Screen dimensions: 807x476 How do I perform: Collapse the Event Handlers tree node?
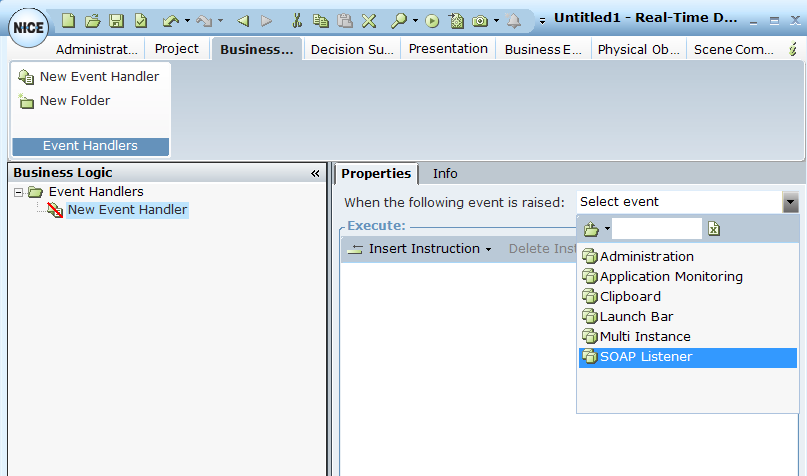tap(18, 192)
